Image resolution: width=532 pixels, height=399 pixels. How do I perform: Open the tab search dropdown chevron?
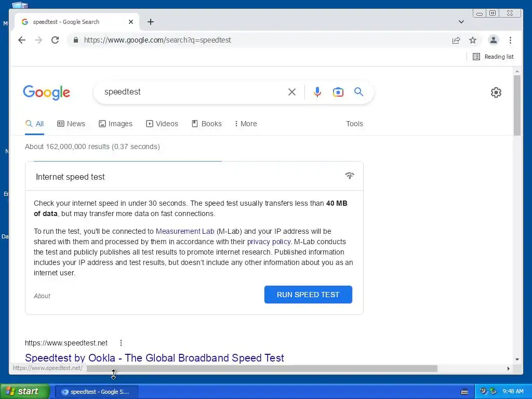coord(461,22)
